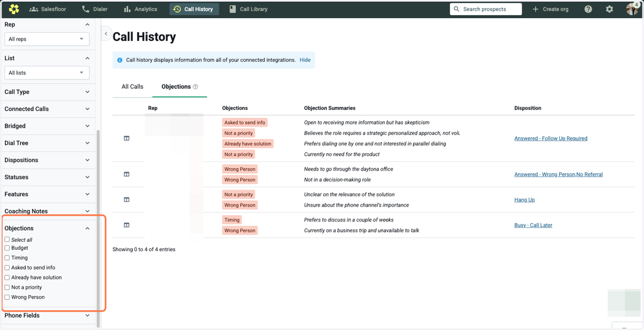This screenshot has width=644, height=330.
Task: Check the Not a priority box
Action: 7,287
